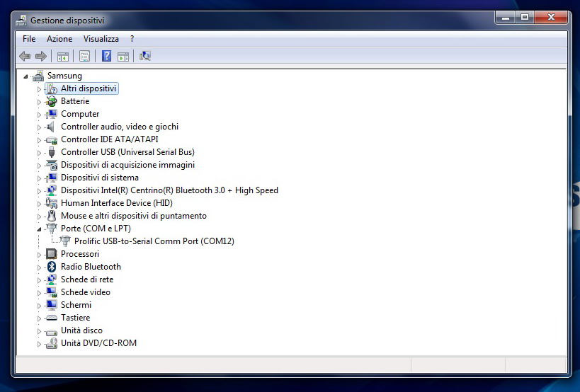Click the Back arrow toolbar icon
Image resolution: width=580 pixels, height=392 pixels.
pyautogui.click(x=25, y=56)
